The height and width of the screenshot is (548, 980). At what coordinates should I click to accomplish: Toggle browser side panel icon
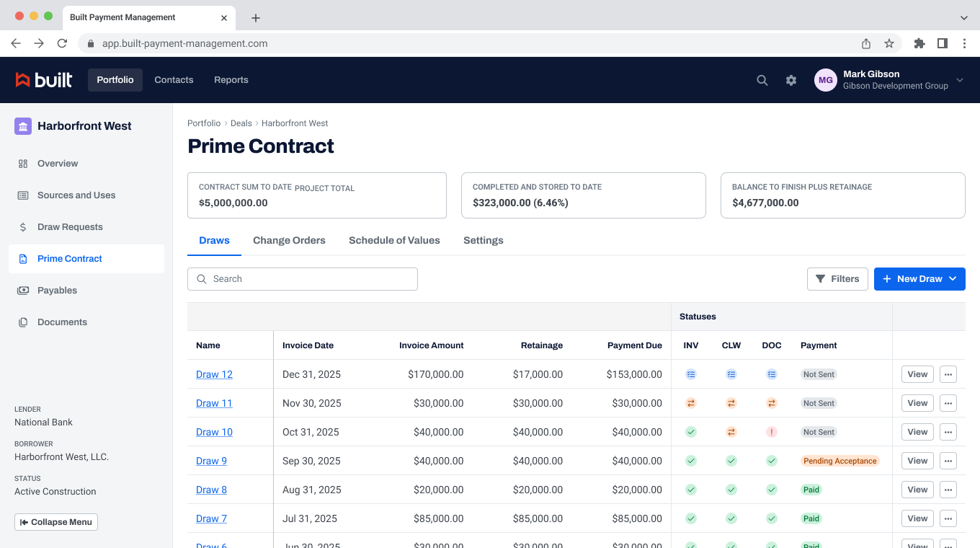click(942, 43)
